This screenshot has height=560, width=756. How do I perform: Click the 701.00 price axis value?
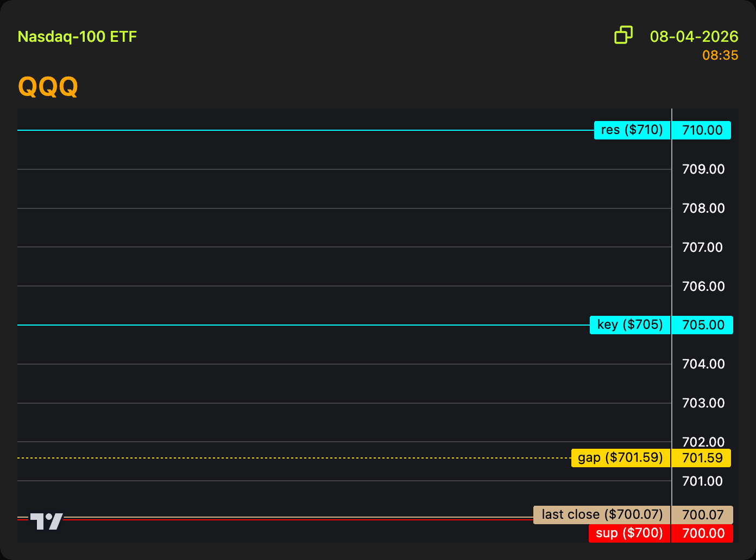pyautogui.click(x=702, y=481)
